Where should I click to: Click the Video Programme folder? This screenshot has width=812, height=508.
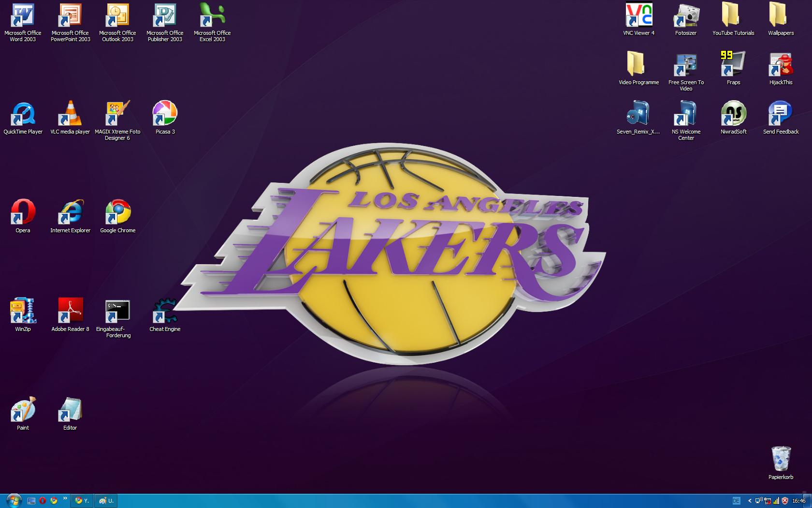point(638,69)
